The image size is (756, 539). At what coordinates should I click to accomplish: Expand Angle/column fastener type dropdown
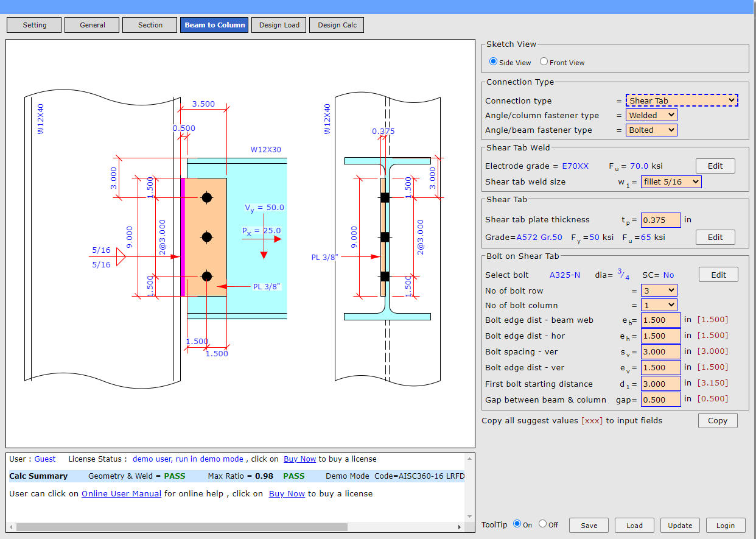(651, 115)
